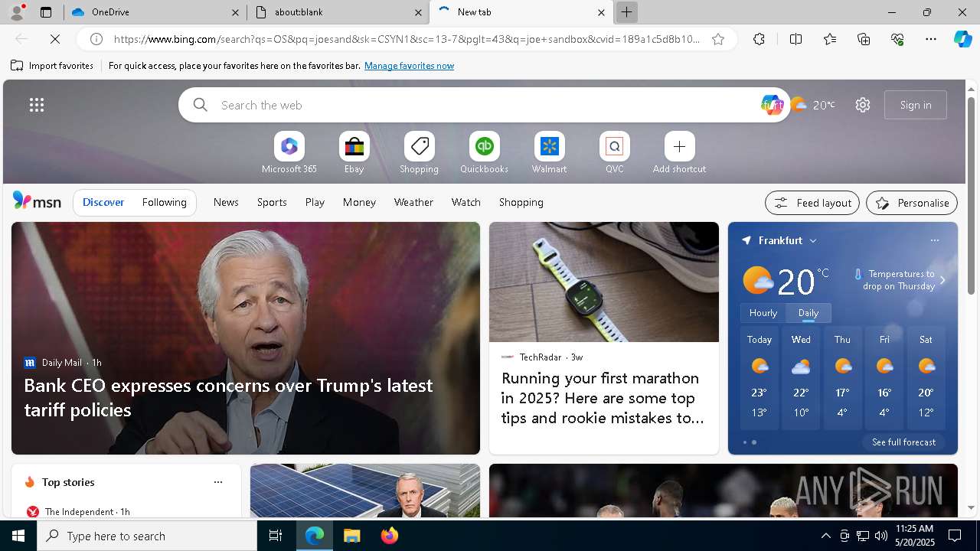Open the Walmart shortcut

pos(549,153)
